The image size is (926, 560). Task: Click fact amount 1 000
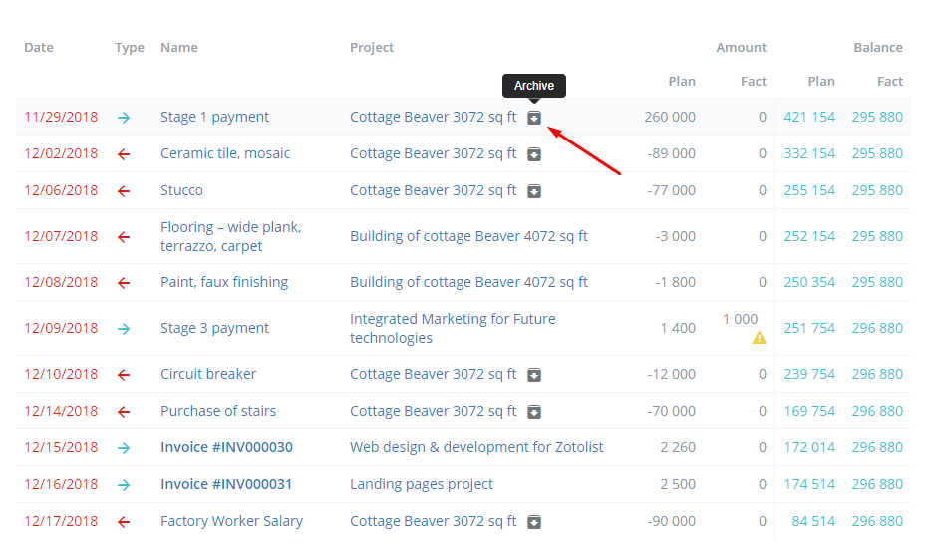tap(740, 319)
